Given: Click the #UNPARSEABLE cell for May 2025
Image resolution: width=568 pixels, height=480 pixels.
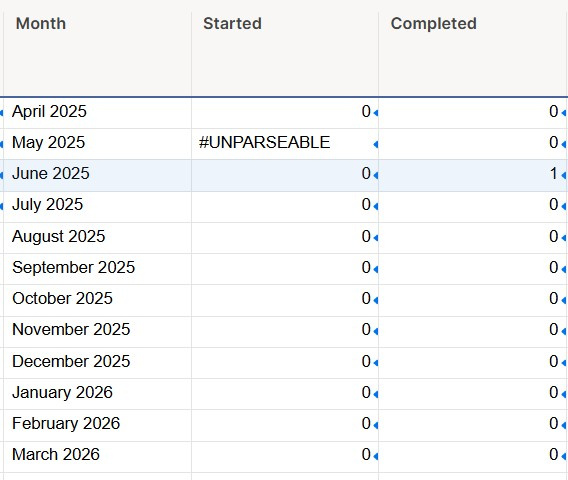Looking at the screenshot, I should 285,144.
